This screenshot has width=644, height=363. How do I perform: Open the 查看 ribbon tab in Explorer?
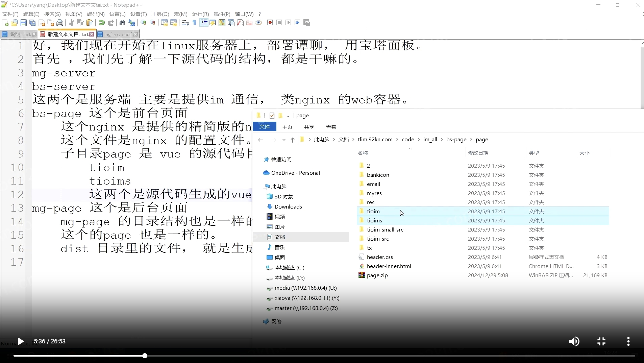pyautogui.click(x=331, y=127)
